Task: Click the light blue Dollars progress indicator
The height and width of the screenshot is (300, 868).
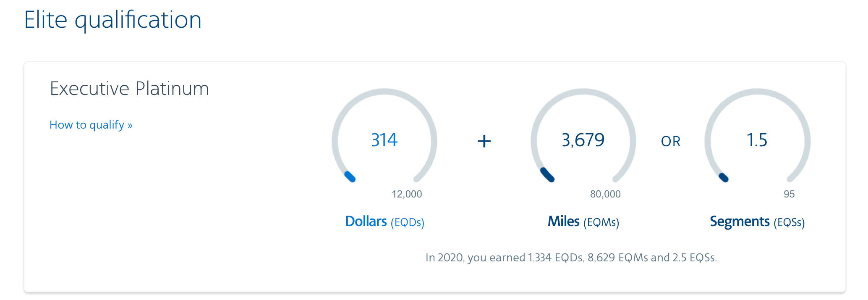Action: tap(350, 176)
